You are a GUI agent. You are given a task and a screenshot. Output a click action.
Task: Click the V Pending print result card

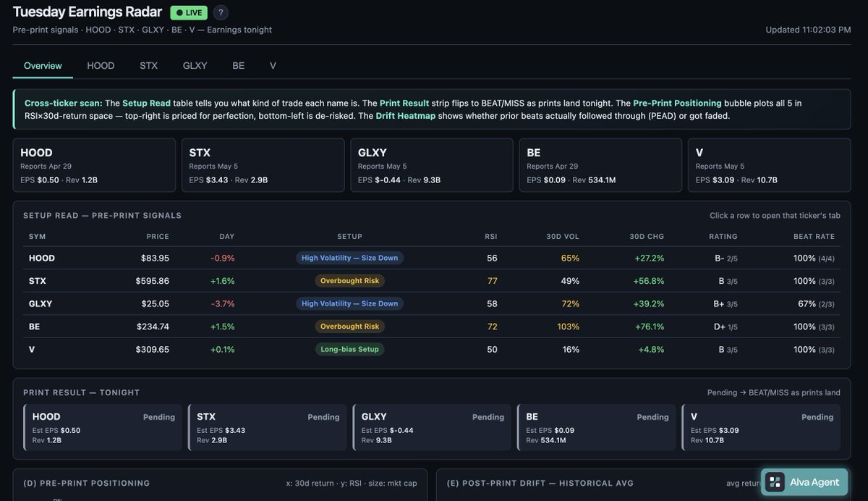point(761,428)
